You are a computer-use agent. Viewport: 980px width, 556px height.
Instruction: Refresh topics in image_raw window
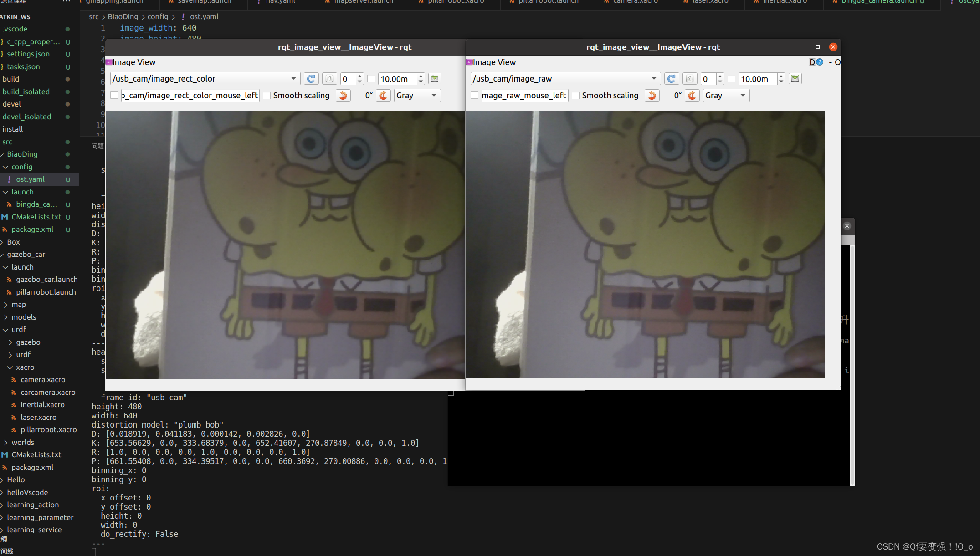tap(672, 79)
